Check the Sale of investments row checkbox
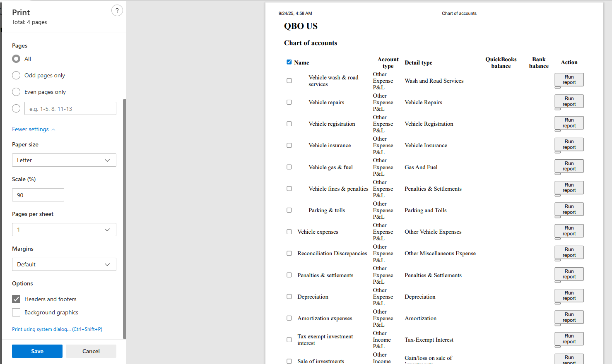 point(289,361)
